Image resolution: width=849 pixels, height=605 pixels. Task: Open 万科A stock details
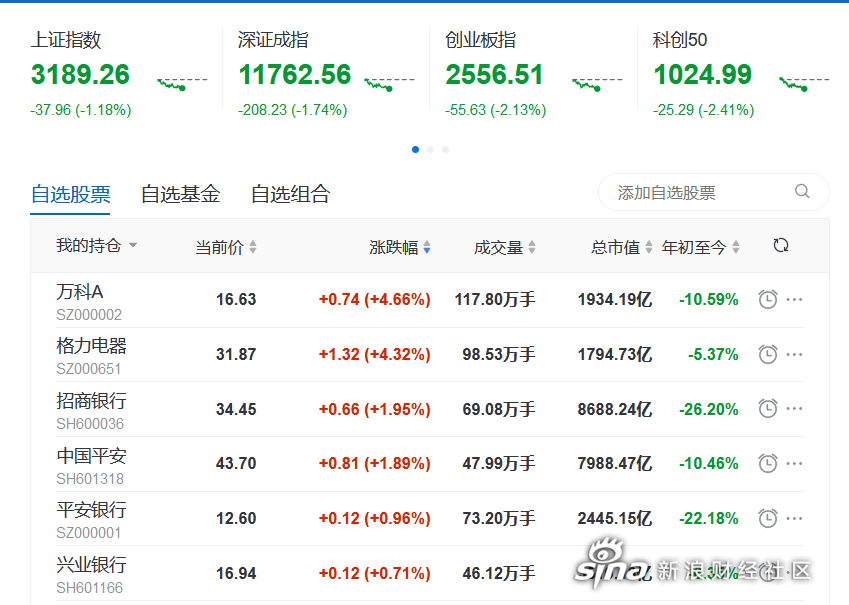(x=80, y=292)
